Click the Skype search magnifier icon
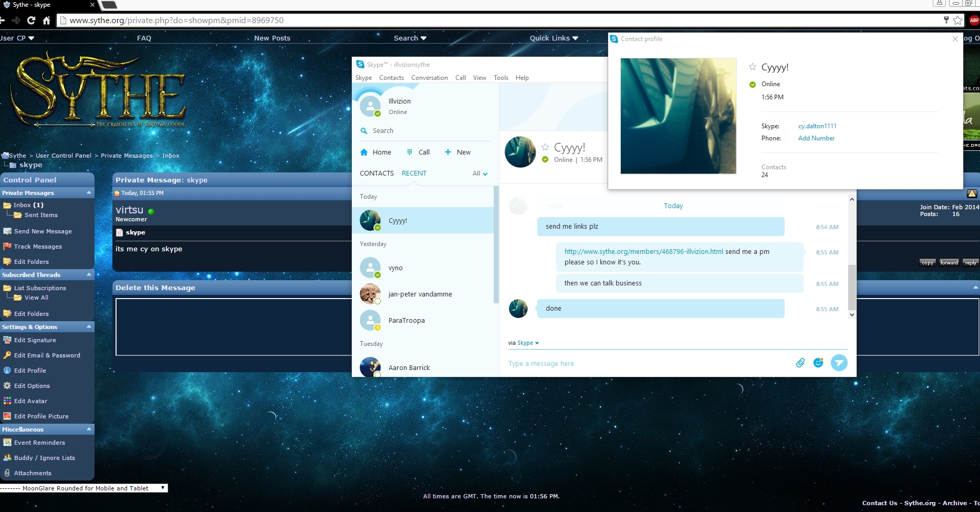Screen dimensions: 980x512 tap(364, 131)
